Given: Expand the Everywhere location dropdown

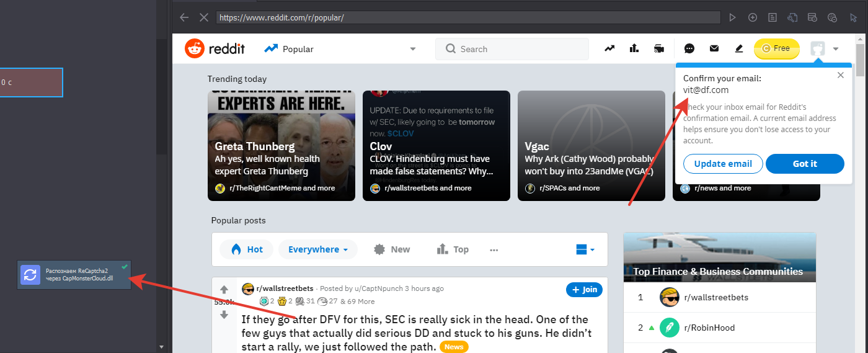Looking at the screenshot, I should pyautogui.click(x=317, y=249).
